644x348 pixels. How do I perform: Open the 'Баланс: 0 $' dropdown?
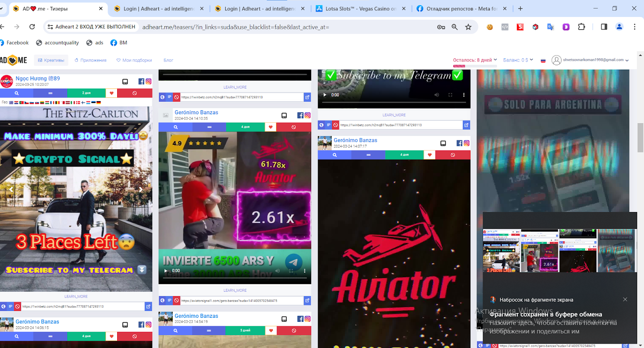[x=518, y=60]
